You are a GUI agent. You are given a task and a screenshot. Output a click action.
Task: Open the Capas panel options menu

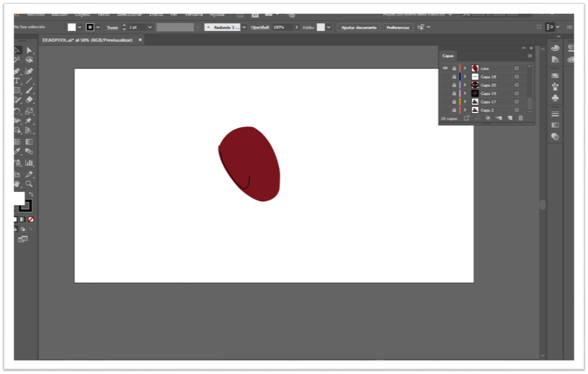530,56
